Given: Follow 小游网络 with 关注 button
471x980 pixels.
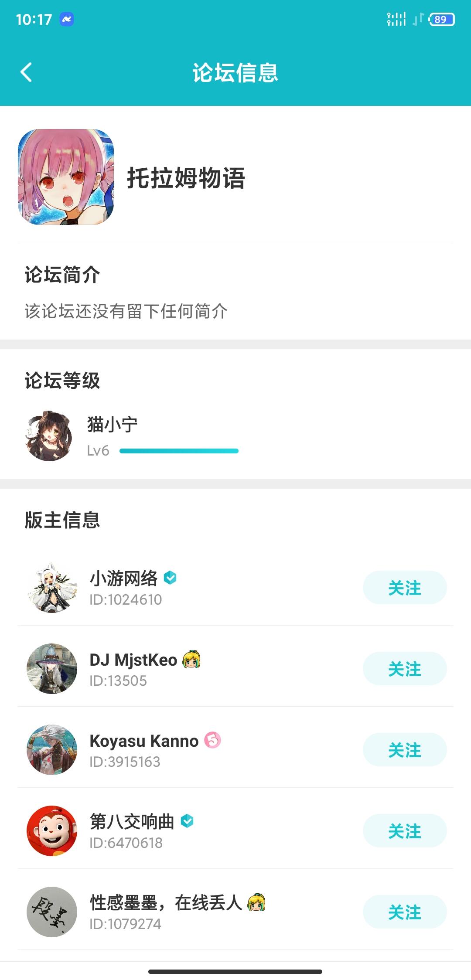Looking at the screenshot, I should pyautogui.click(x=404, y=588).
